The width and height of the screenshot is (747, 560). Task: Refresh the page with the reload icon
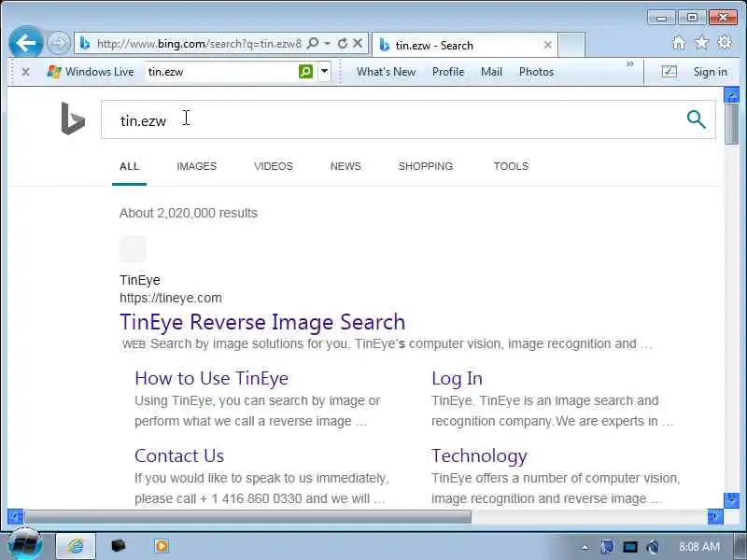click(x=342, y=44)
